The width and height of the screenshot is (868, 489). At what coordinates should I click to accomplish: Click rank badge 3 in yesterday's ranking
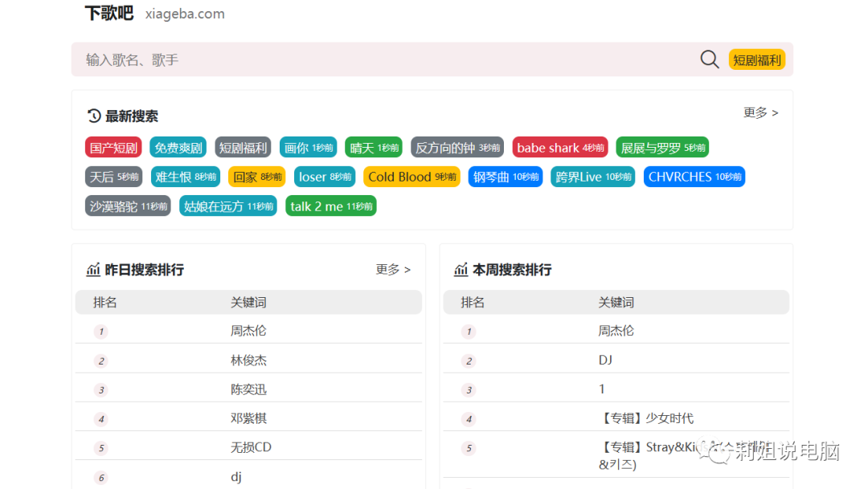tap(100, 390)
